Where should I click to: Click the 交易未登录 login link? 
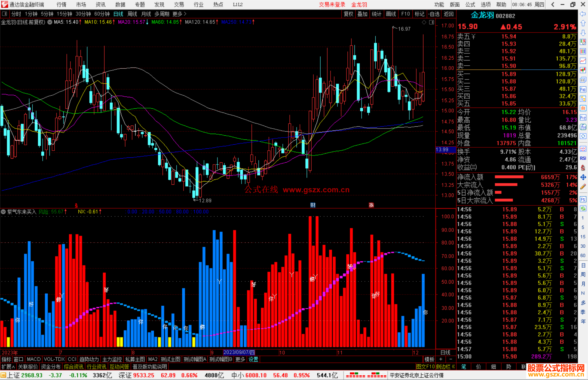pyautogui.click(x=332, y=5)
